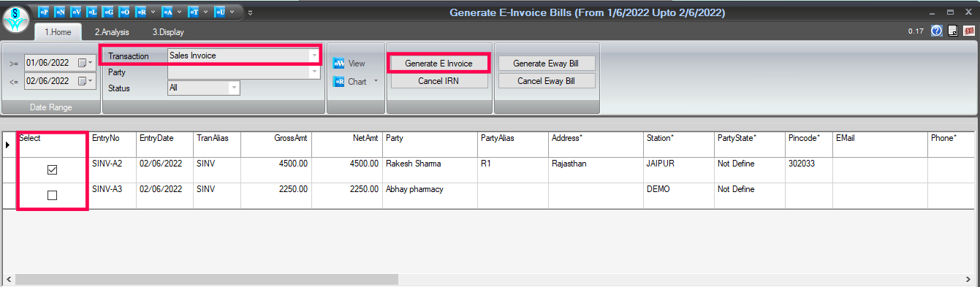
Task: Switch to the 2.Analysis tab
Action: click(x=112, y=32)
